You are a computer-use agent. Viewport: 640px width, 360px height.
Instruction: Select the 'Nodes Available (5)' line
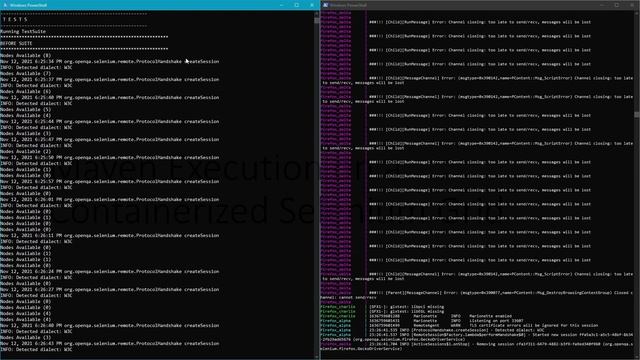pos(25,109)
